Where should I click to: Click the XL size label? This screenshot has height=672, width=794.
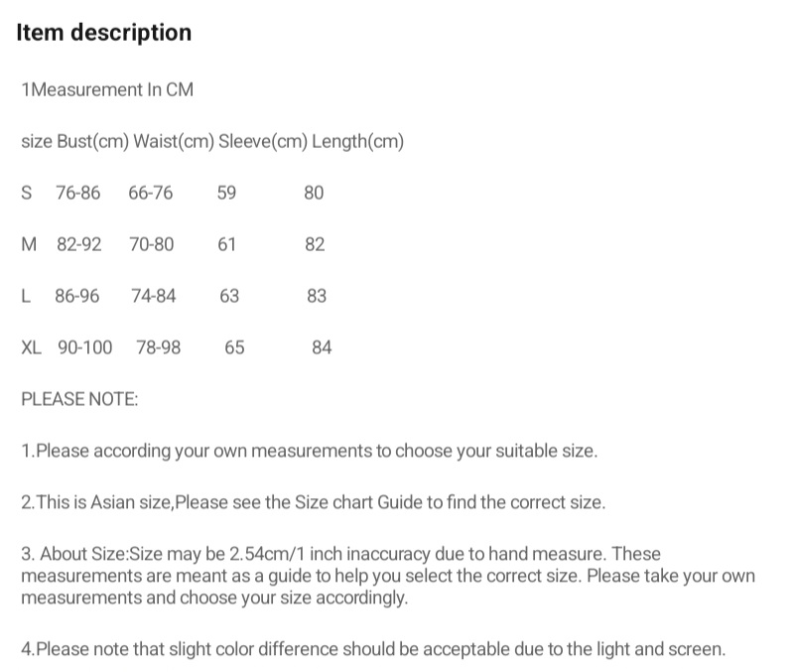click(x=31, y=348)
